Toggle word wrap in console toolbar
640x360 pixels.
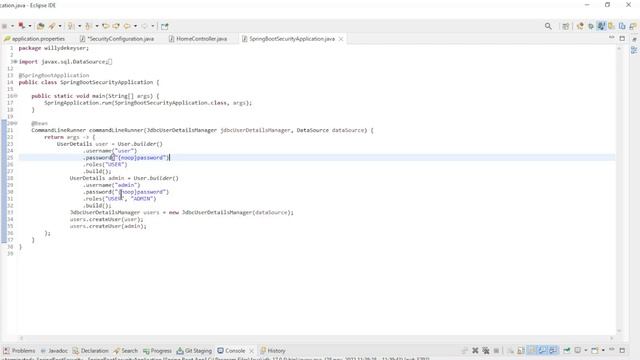pos(531,351)
